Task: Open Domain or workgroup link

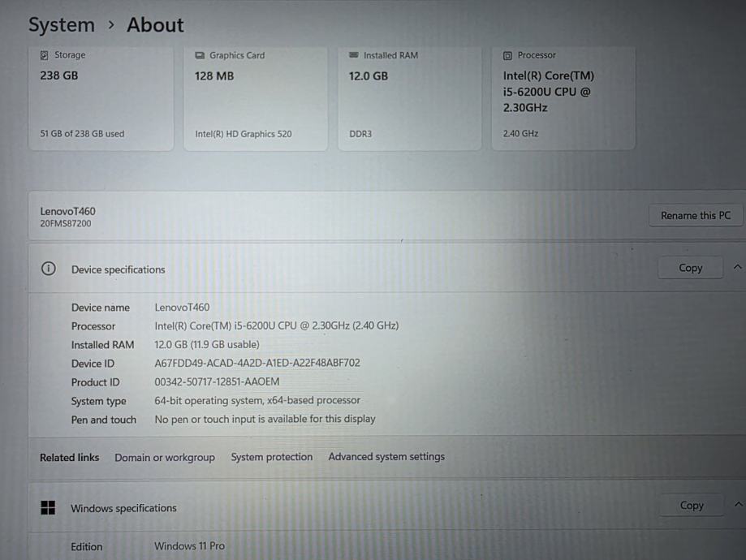Action: (x=165, y=457)
